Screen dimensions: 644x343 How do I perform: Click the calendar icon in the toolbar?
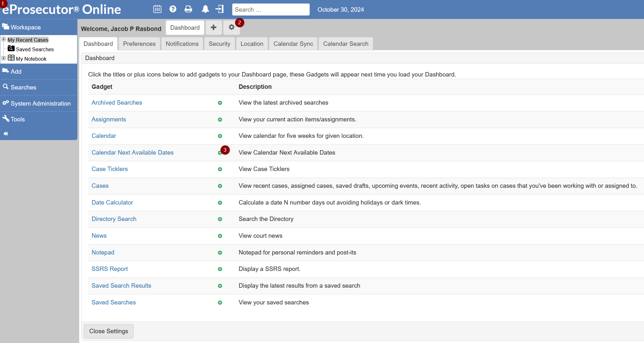pyautogui.click(x=157, y=9)
